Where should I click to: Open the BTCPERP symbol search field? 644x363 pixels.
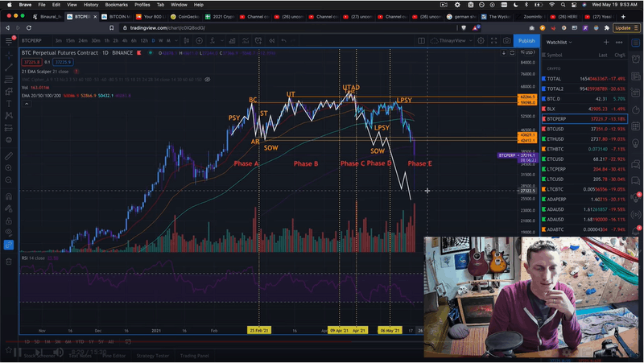point(31,41)
